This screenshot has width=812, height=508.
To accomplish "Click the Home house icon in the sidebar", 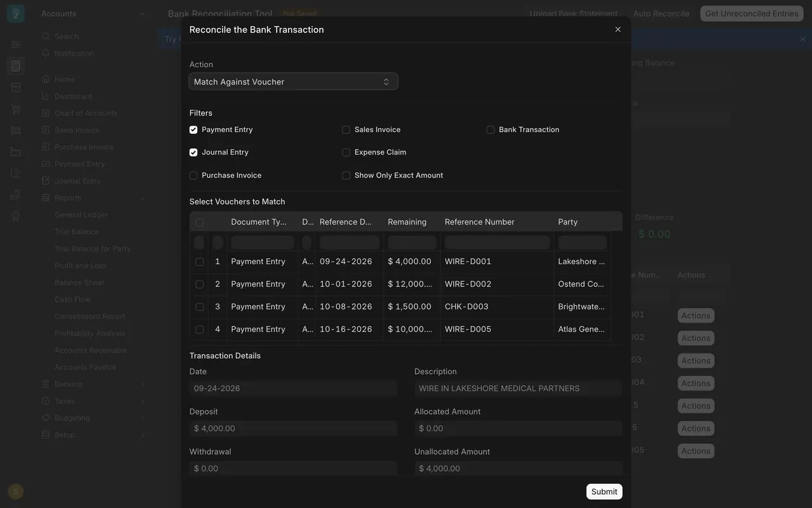I will (x=46, y=79).
